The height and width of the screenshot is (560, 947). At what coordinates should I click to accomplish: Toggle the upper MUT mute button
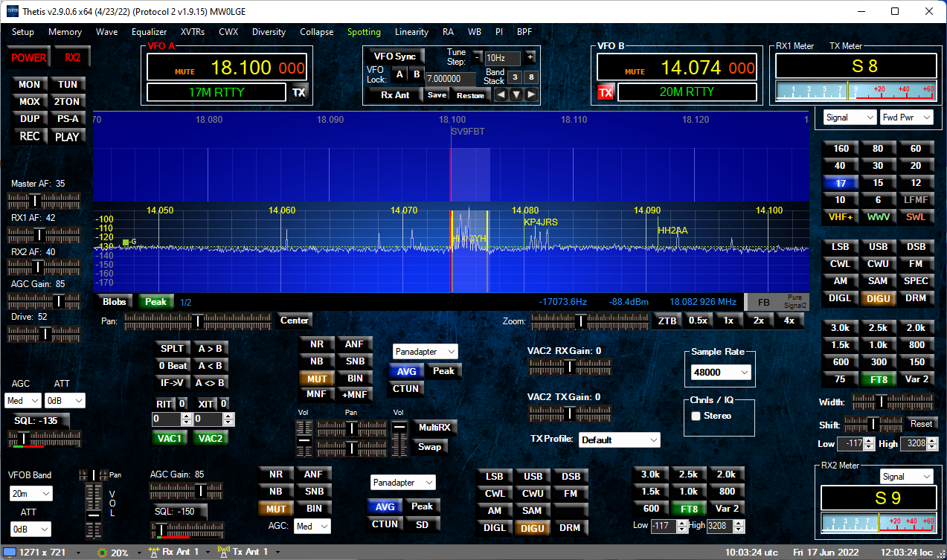[x=317, y=378]
